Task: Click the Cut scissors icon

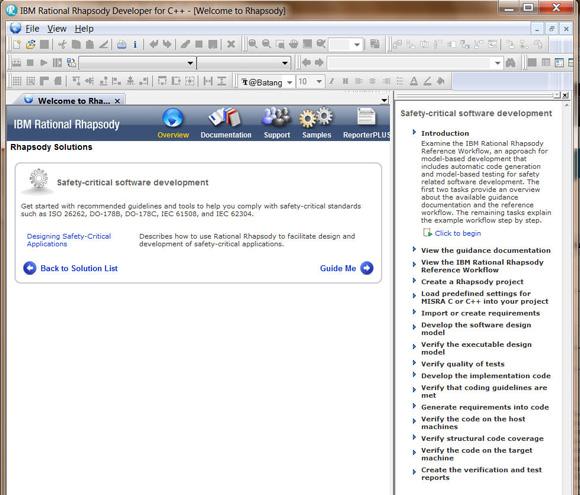Action: pyautogui.click(x=62, y=44)
